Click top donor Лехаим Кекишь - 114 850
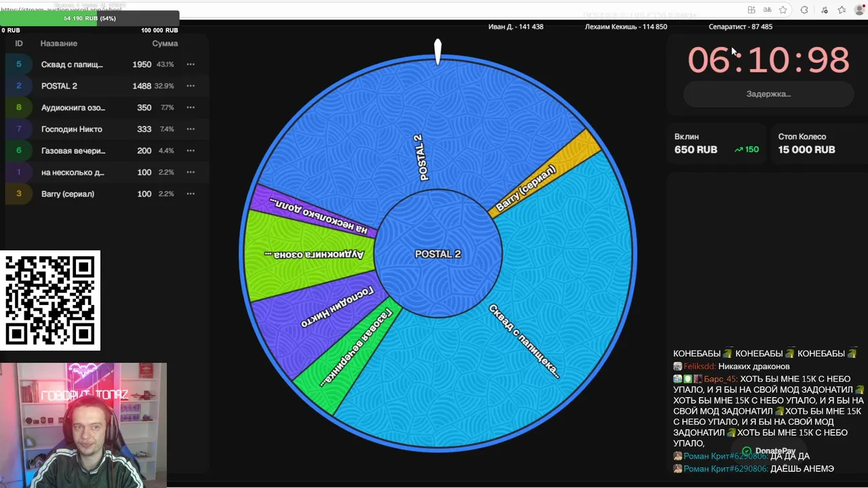This screenshot has height=488, width=868. pyautogui.click(x=626, y=26)
